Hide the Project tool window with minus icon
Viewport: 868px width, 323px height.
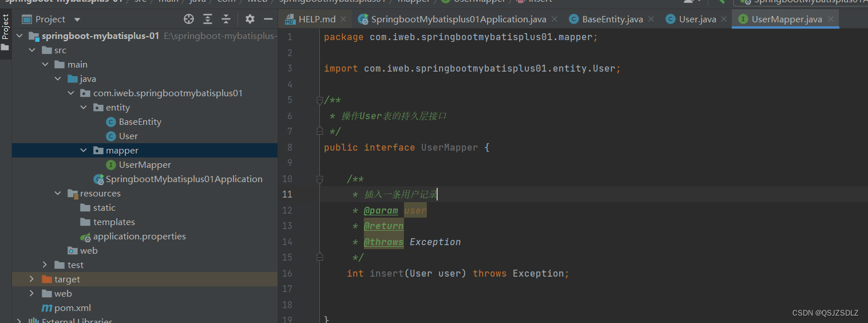[268, 19]
